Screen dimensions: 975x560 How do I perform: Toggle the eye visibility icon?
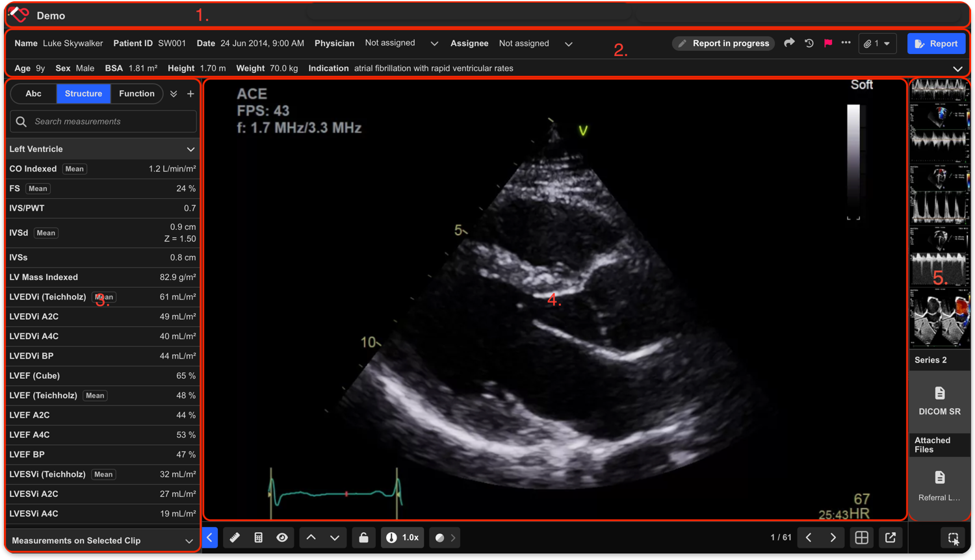pos(282,538)
